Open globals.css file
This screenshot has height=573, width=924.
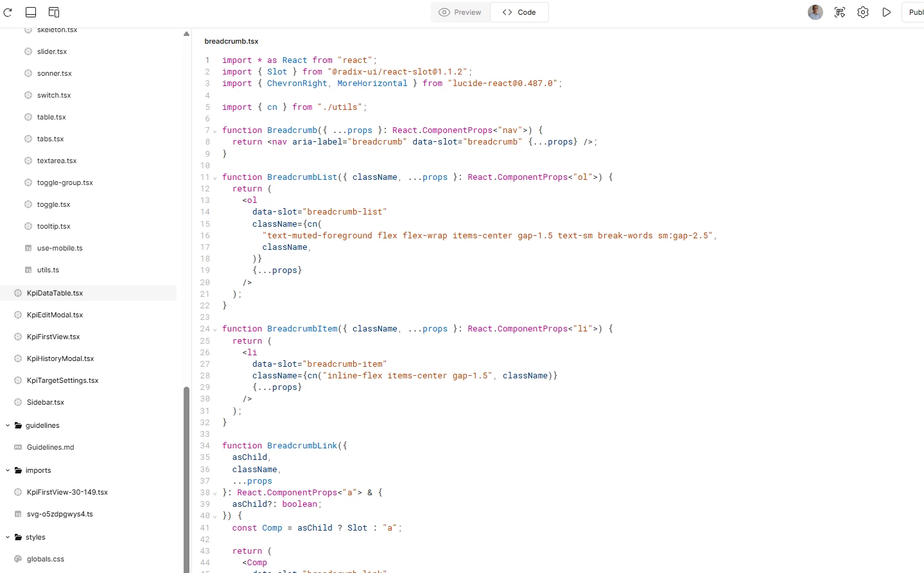click(46, 559)
